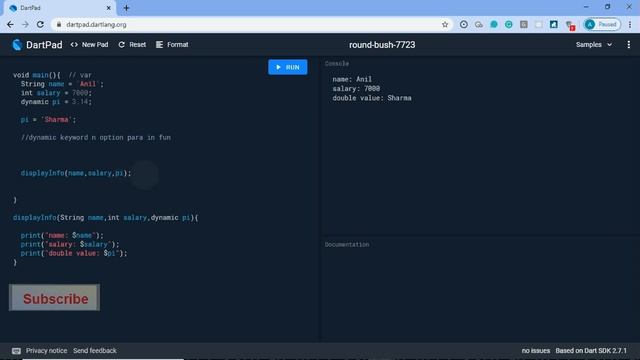This screenshot has height=360, width=640.
Task: Click code line 'int salary = 7000'
Action: pyautogui.click(x=56, y=93)
